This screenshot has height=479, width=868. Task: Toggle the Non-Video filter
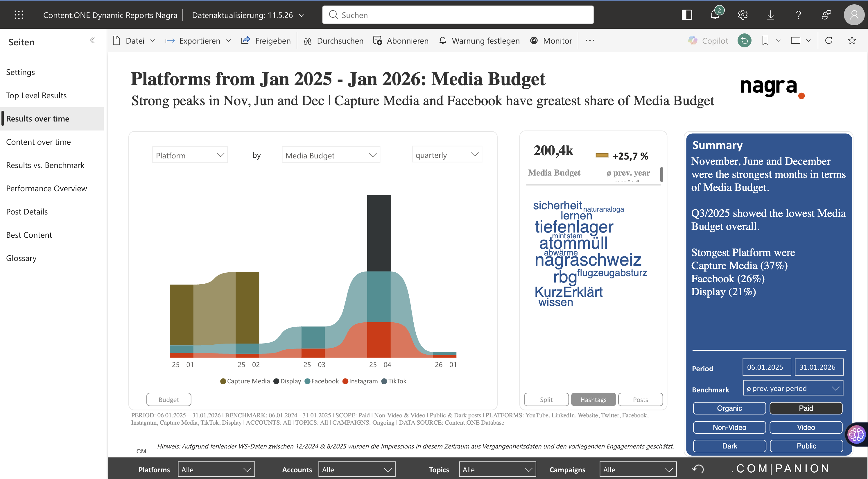coord(729,428)
